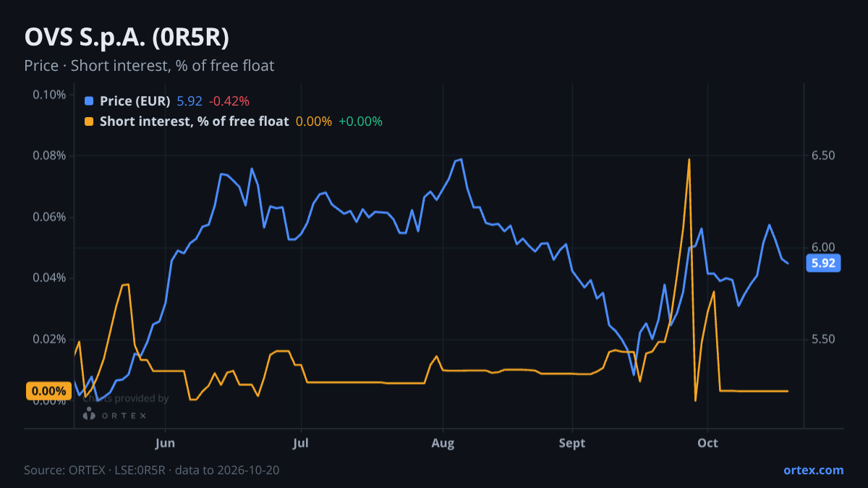Screen dimensions: 868x488
Task: Select the Sept x-axis label
Action: (572, 442)
